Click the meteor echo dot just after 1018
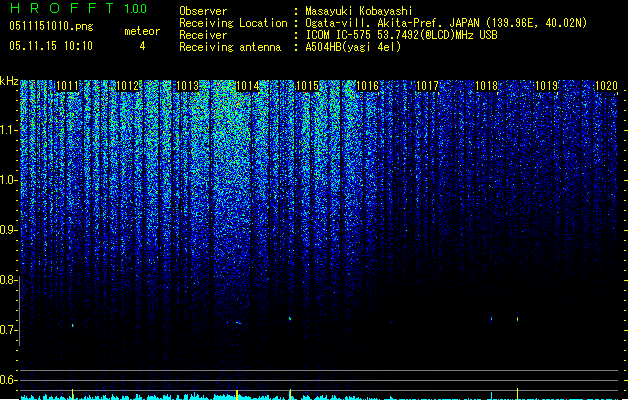The height and width of the screenshot is (400, 629). 491,319
